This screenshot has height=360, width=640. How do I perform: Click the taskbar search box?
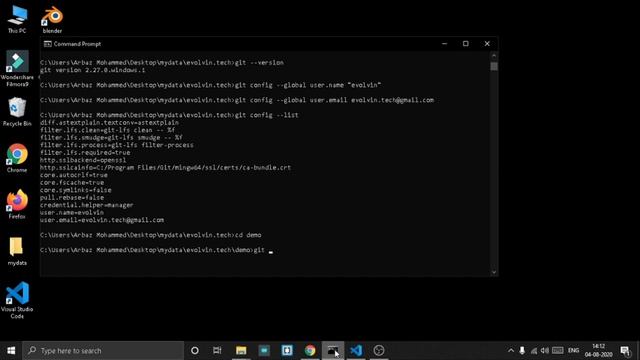click(x=103, y=351)
